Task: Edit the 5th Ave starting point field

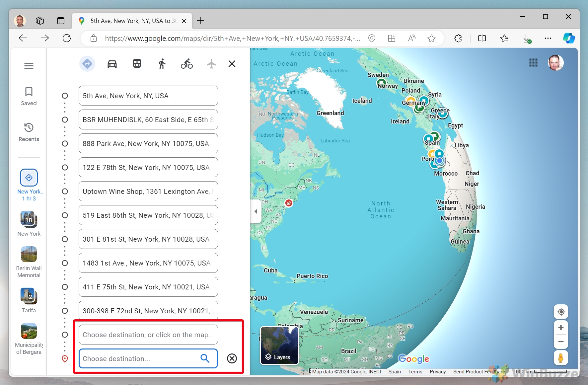Action: (148, 96)
